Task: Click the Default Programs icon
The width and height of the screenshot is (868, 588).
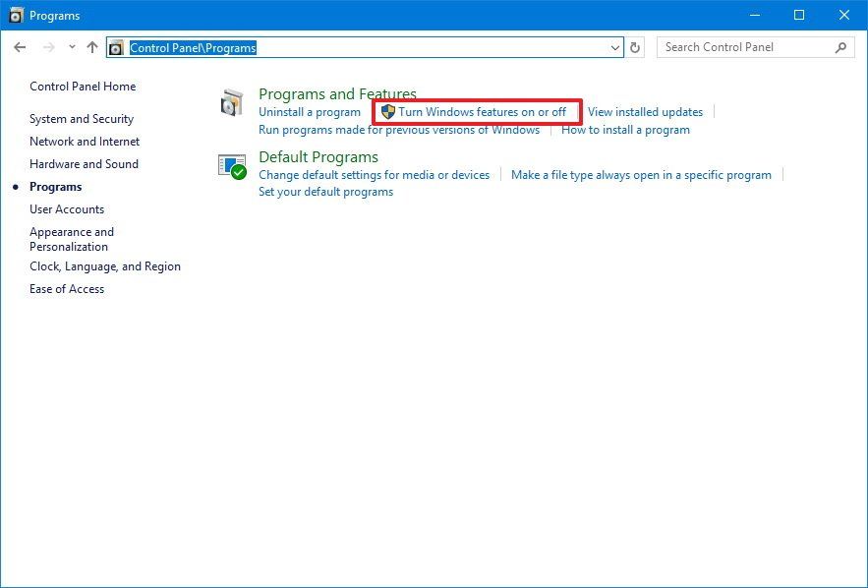Action: (x=232, y=165)
